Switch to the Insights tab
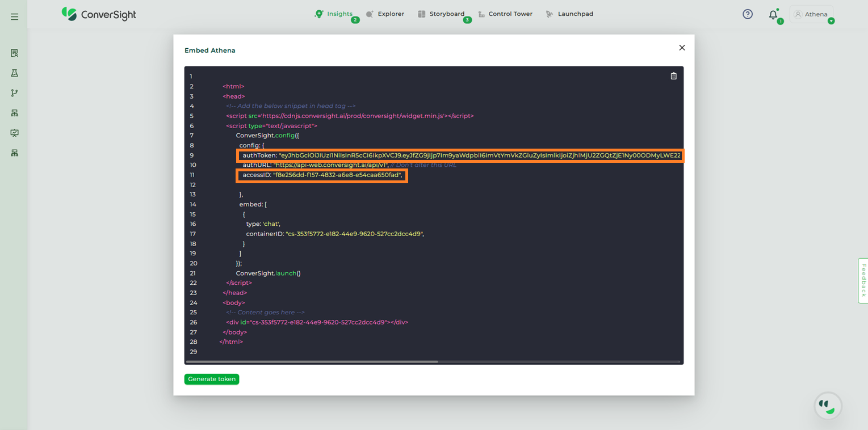 click(334, 14)
